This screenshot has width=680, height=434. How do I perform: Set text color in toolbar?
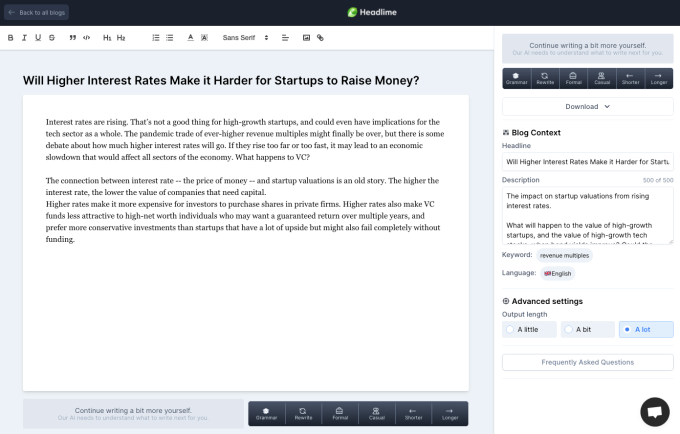tap(190, 38)
